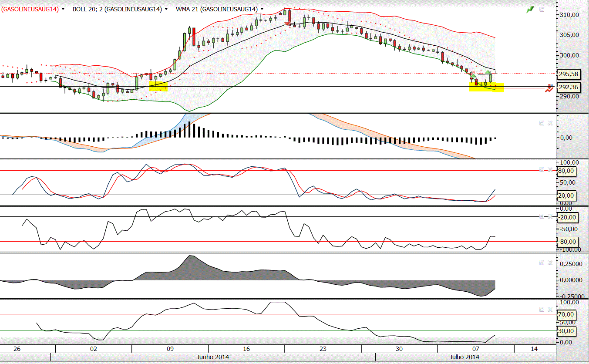Open the BOLL 20; 2 indicator dropdown arrow
The width and height of the screenshot is (589, 364).
(166, 9)
